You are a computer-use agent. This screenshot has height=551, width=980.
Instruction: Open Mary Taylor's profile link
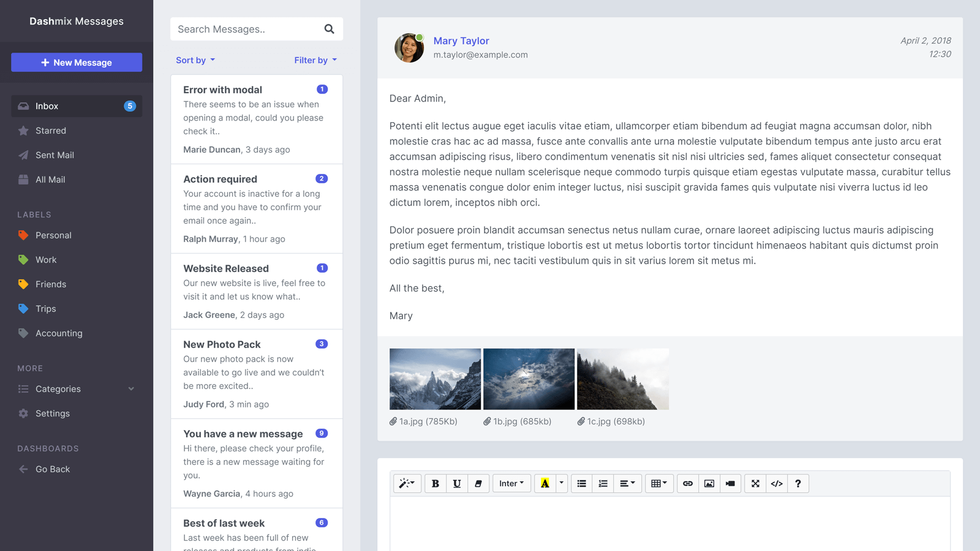[x=461, y=41]
